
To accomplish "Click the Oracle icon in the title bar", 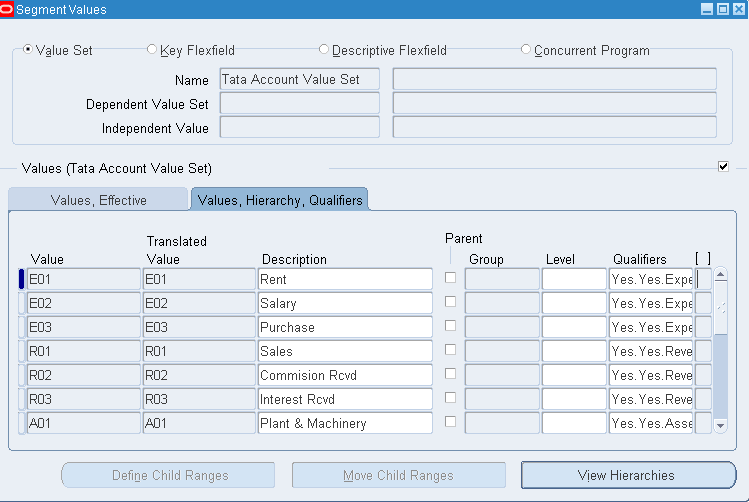I will click(x=8, y=9).
